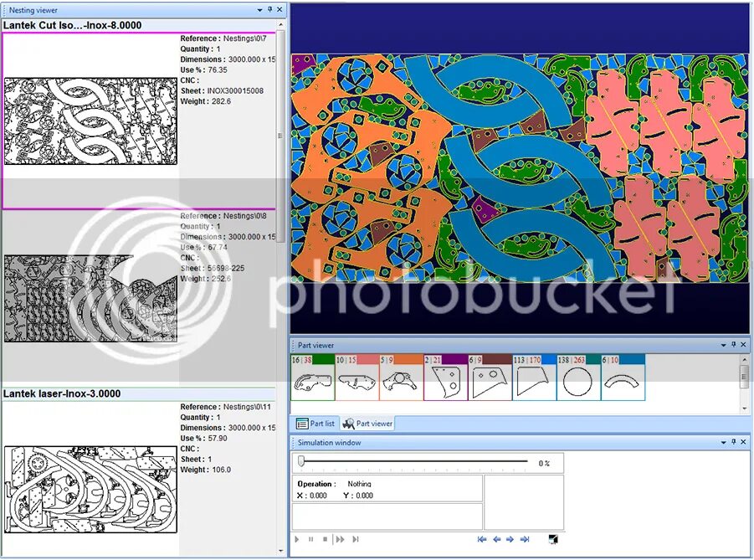Pin the Part viewer panel

tap(734, 345)
